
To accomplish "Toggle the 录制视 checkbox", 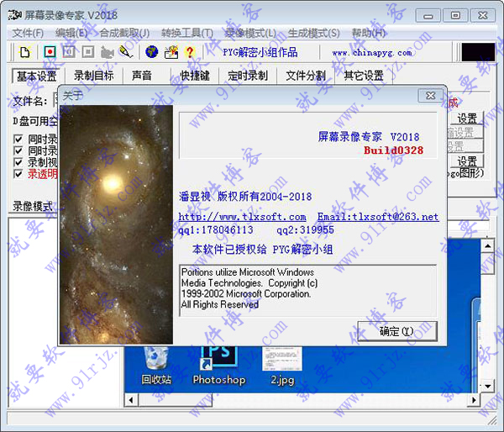I will (x=18, y=162).
